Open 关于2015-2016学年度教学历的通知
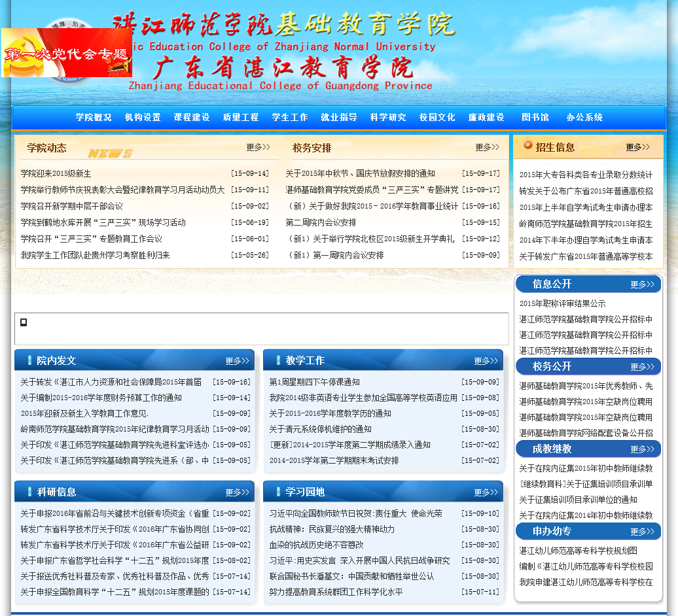Image resolution: width=678 pixels, height=616 pixels. [x=330, y=413]
